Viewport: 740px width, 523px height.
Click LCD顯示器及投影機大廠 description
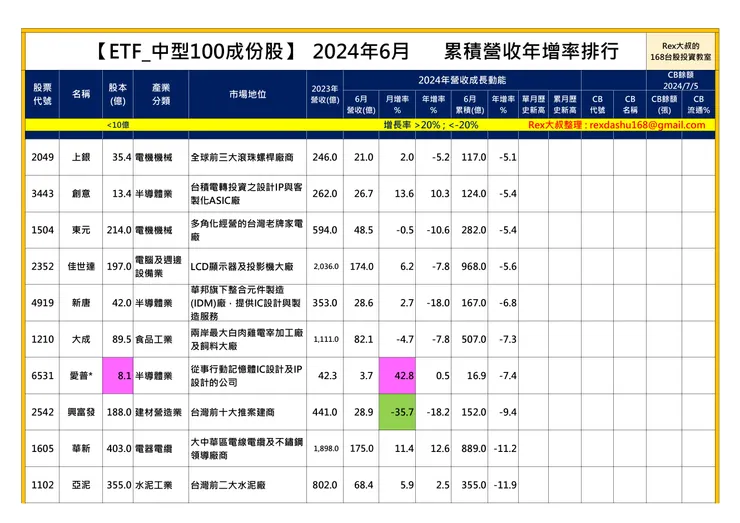pyautogui.click(x=242, y=266)
